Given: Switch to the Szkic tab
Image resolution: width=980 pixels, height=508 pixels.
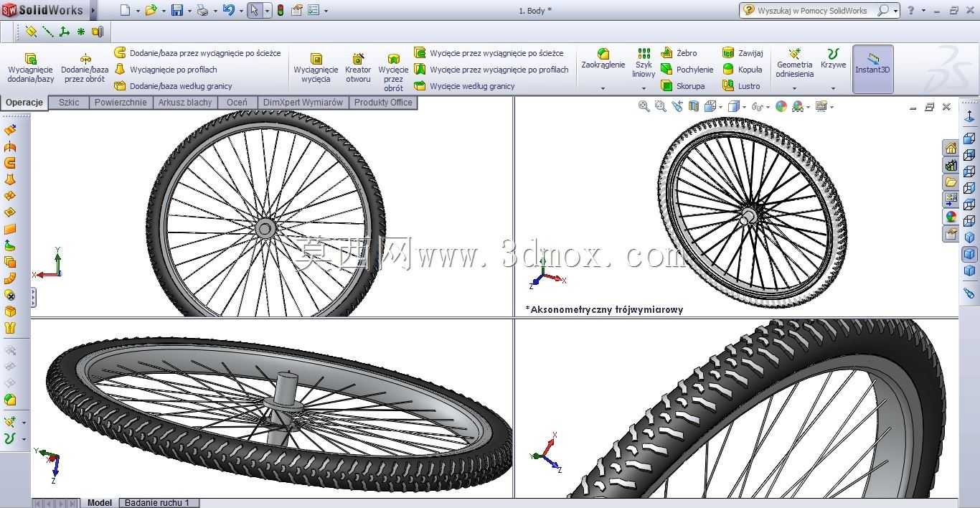Looking at the screenshot, I should pos(69,103).
